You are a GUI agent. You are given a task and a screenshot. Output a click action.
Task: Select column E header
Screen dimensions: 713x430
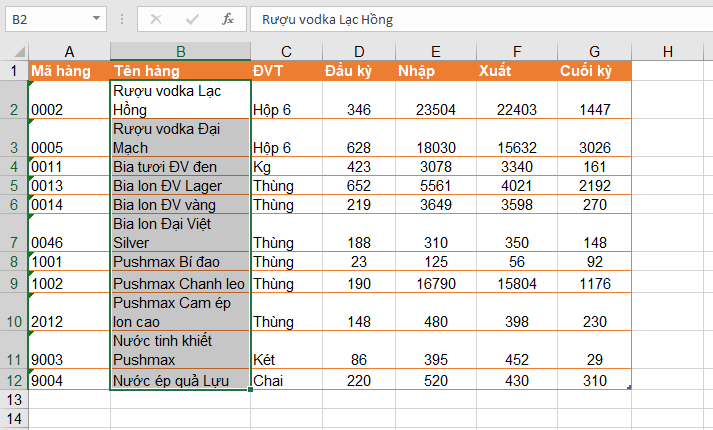tap(436, 51)
